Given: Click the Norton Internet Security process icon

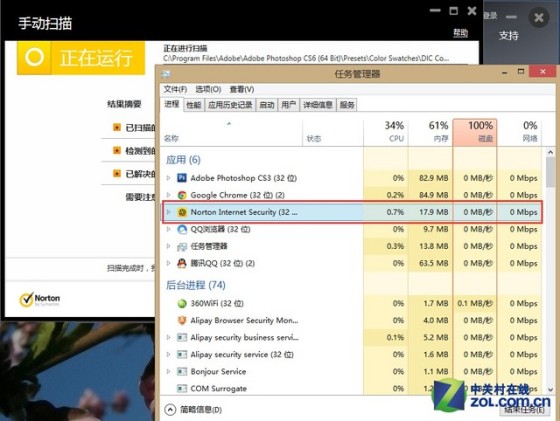Looking at the screenshot, I should click(x=182, y=212).
